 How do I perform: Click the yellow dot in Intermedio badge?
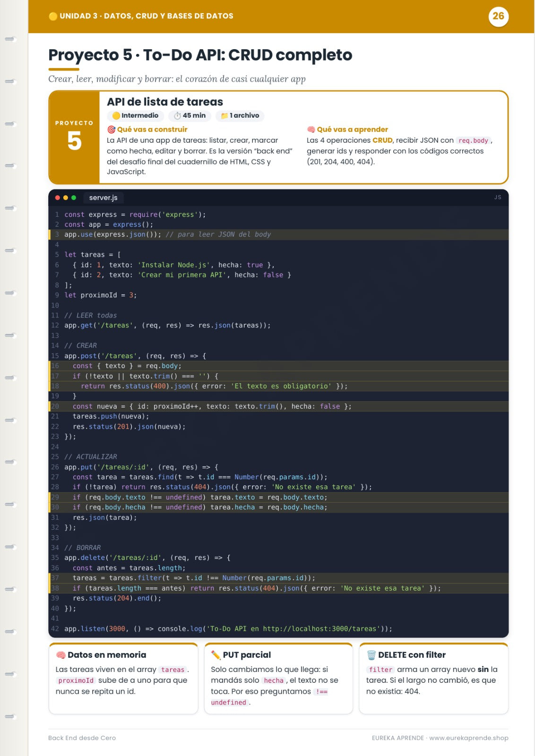click(116, 116)
